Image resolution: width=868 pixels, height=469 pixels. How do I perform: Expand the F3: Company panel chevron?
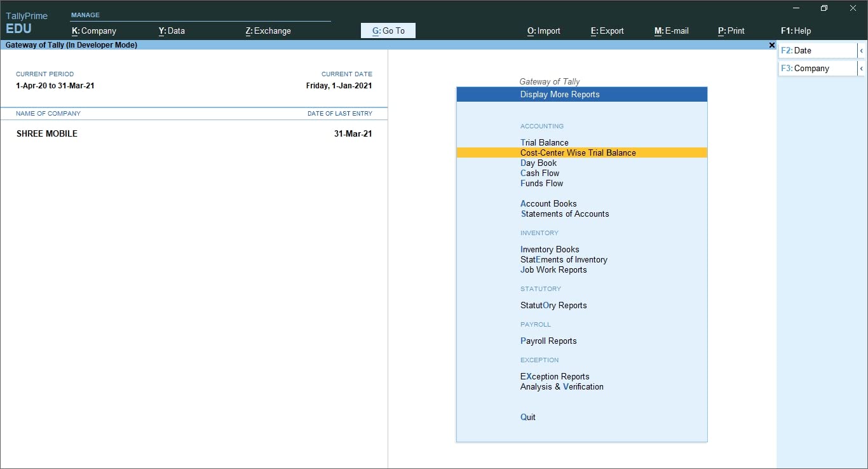point(862,68)
